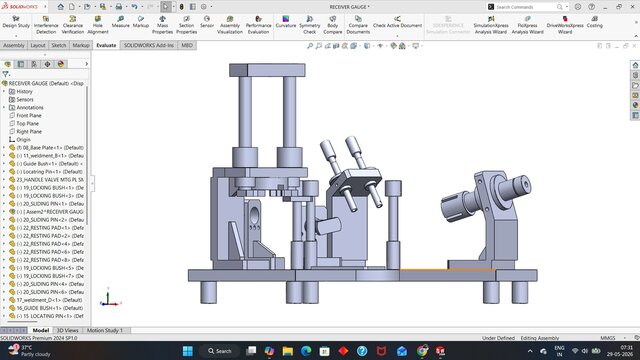This screenshot has height=360, width=640.
Task: Open the Costing tool
Action: 594,22
